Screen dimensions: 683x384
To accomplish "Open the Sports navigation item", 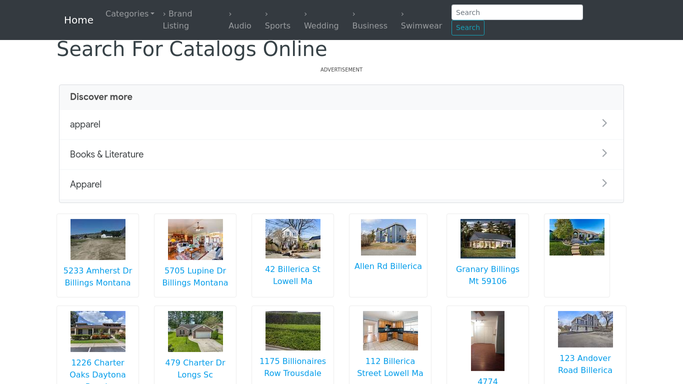I will (x=277, y=26).
